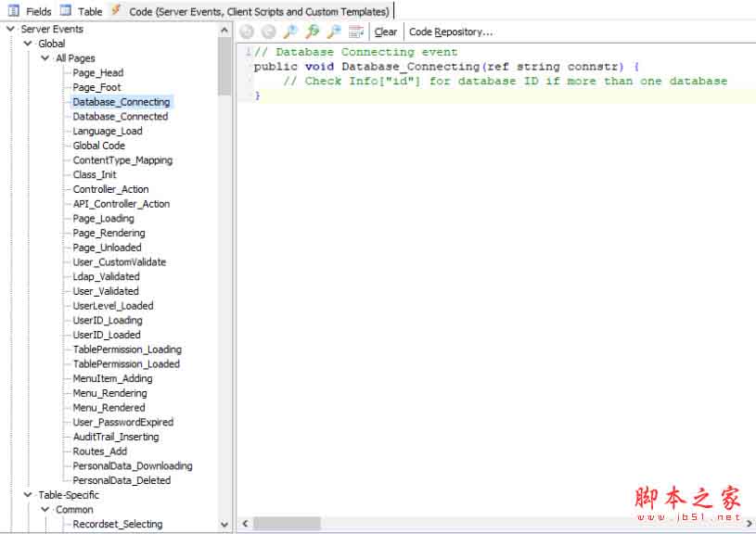Image resolution: width=756 pixels, height=534 pixels.
Task: Expand the Common tree node
Action: point(44,509)
